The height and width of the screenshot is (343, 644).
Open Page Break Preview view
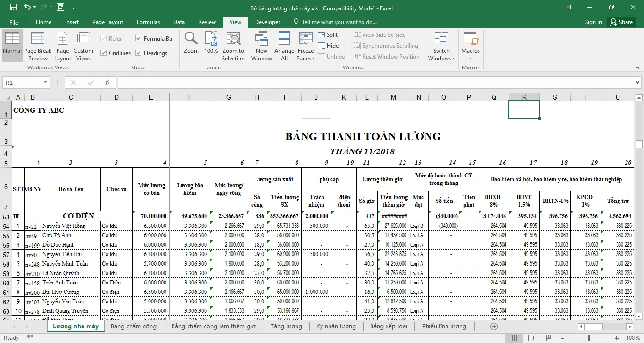point(38,46)
